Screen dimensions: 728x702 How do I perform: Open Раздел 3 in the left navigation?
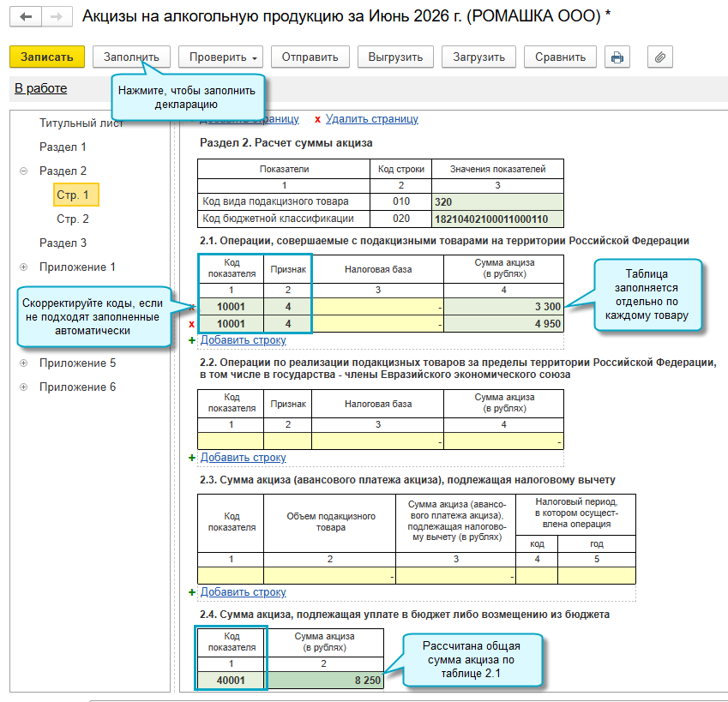pos(63,243)
